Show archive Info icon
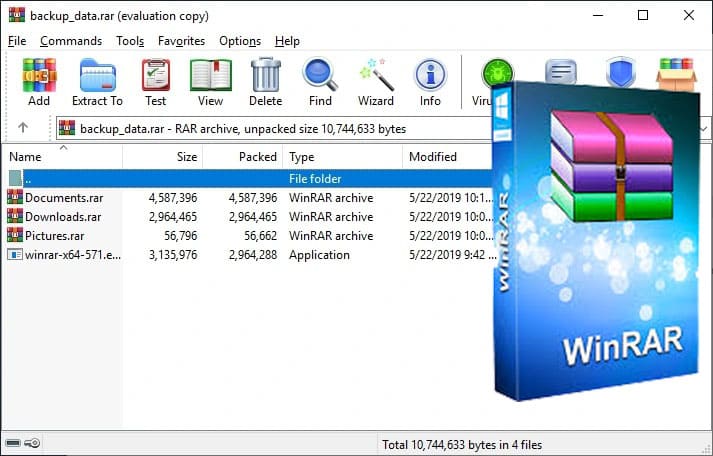This screenshot has width=713, height=456. click(x=430, y=75)
